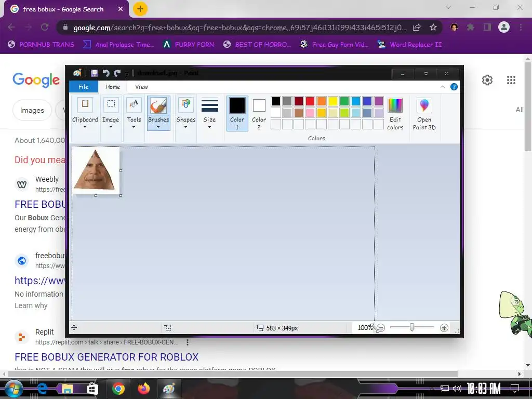Click the Redo arrow in Paint

click(117, 73)
